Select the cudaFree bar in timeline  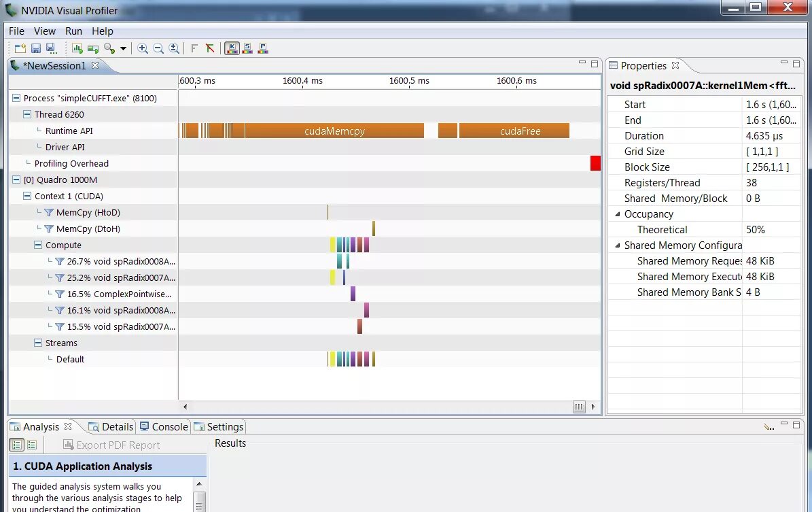[514, 131]
